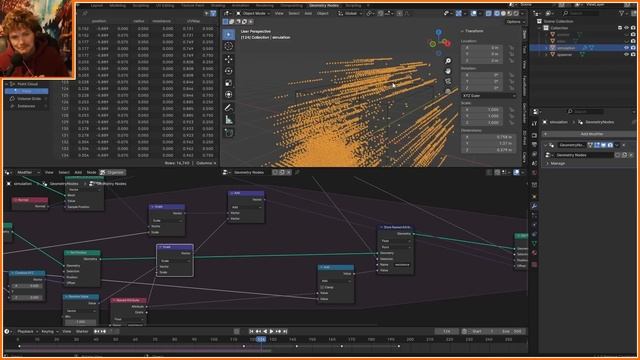Viewport: 640px width, 360px height.
Task: Open the Texture properties checker tab icon
Action: 534,264
